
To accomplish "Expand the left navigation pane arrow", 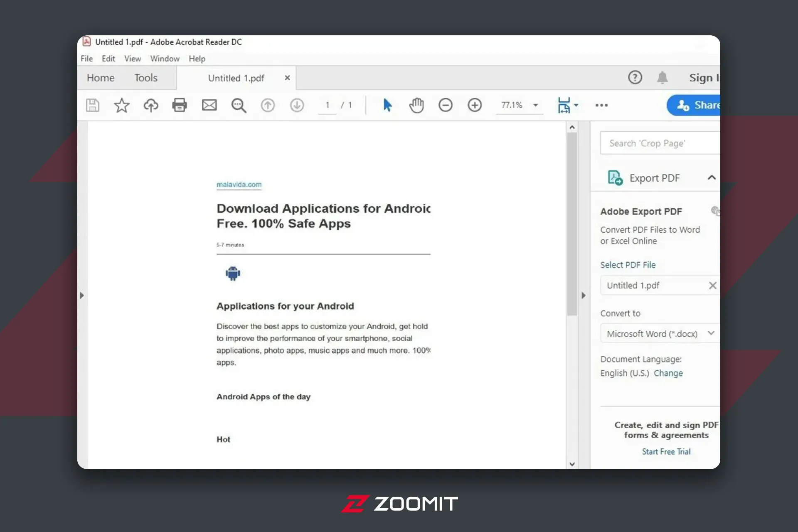I will pyautogui.click(x=82, y=296).
